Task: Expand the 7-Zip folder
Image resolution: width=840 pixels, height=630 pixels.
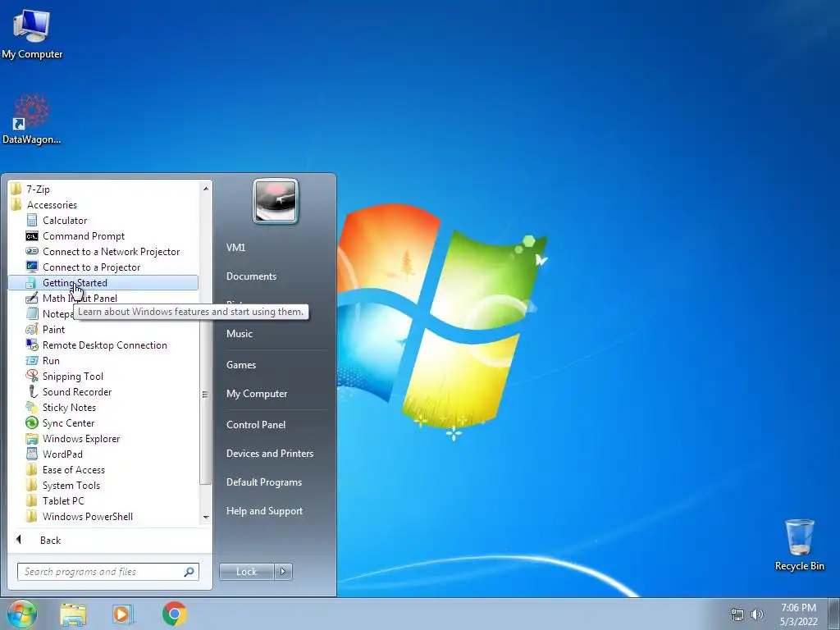Action: pos(38,189)
